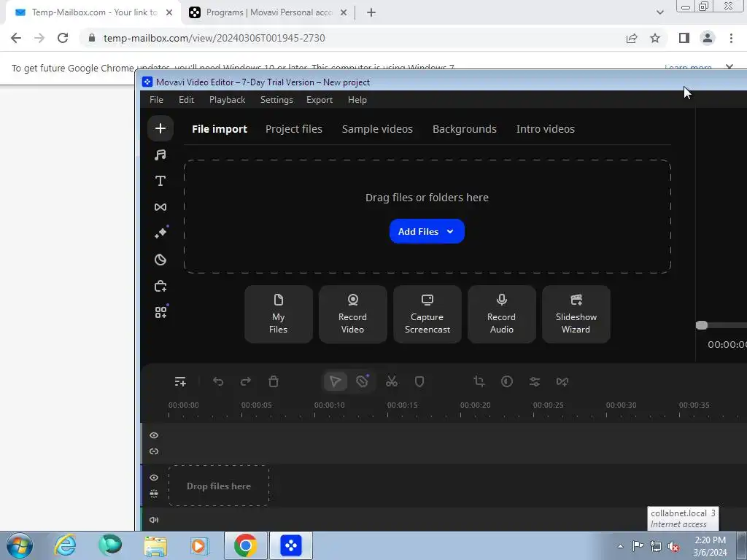Open a new Chrome tab with plus
The image size is (747, 560).
371,12
